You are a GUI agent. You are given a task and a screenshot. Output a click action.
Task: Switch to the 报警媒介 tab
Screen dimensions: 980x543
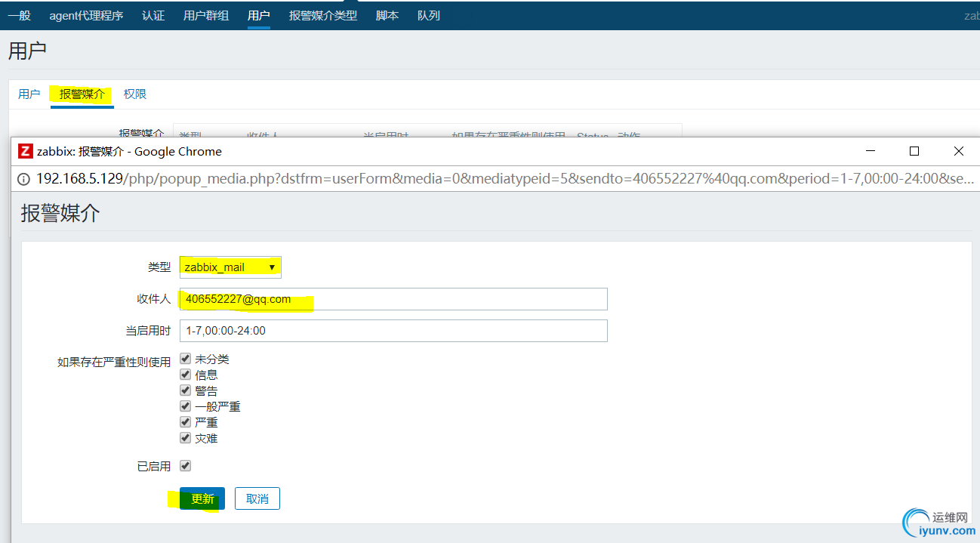click(82, 94)
